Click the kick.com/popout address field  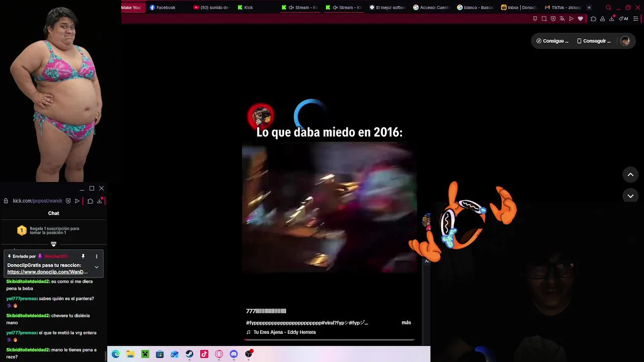point(37,201)
